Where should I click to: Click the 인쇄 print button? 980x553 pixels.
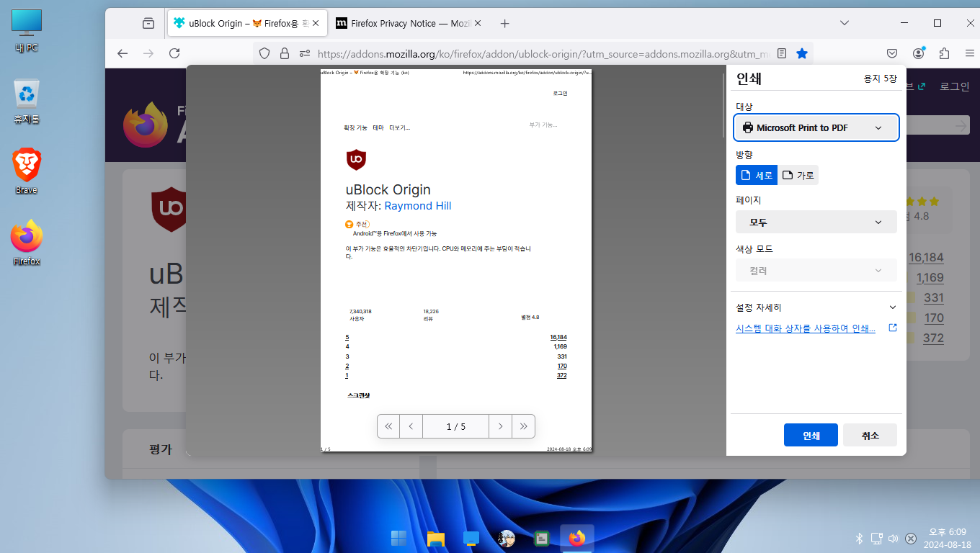pyautogui.click(x=811, y=435)
